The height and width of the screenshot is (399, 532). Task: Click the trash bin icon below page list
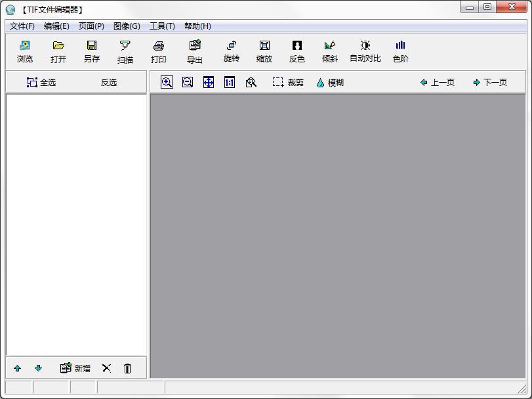tap(127, 368)
